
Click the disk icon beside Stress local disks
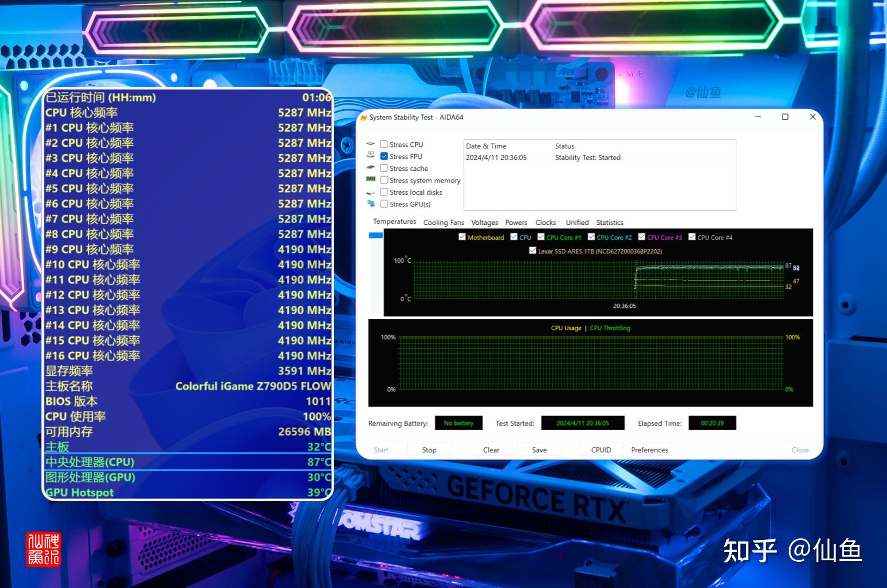click(x=371, y=192)
